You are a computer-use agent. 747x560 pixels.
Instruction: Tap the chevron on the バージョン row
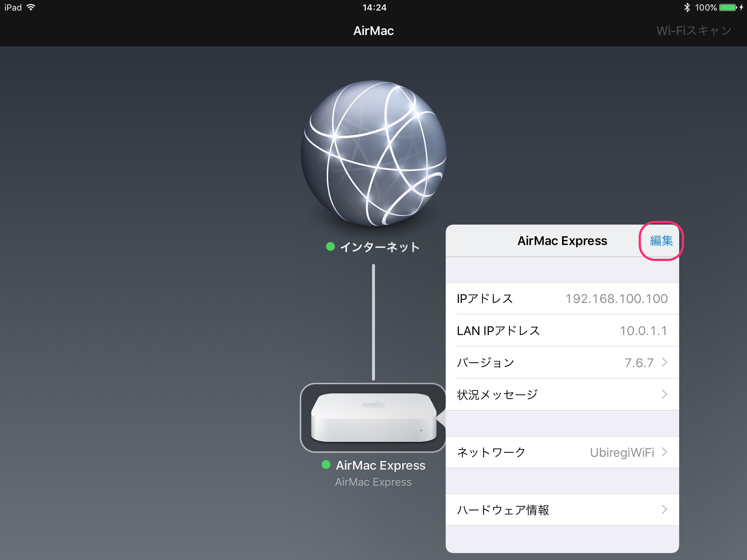[x=665, y=362]
